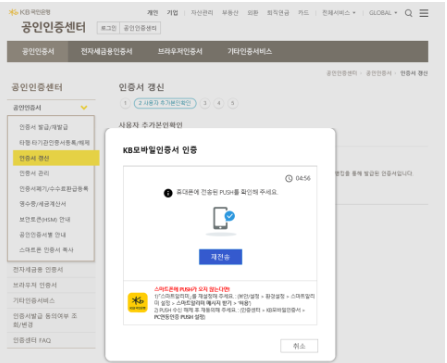The width and height of the screenshot is (447, 363).
Task: Select highlighted 인증서 갱신 sidebar item
Action: [56, 158]
